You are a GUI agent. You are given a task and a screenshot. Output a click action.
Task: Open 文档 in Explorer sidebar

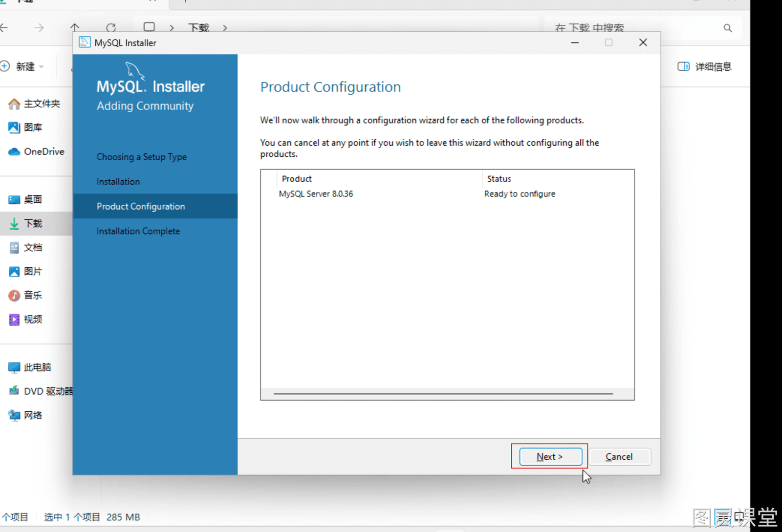pyautogui.click(x=33, y=247)
